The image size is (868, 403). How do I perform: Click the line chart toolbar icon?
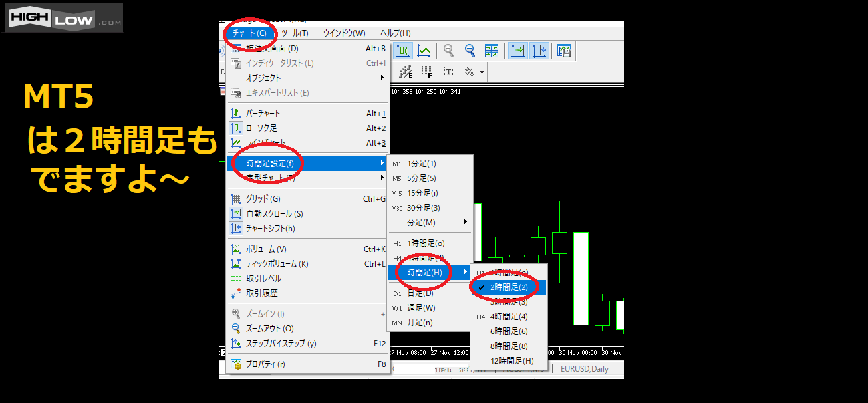pyautogui.click(x=424, y=51)
